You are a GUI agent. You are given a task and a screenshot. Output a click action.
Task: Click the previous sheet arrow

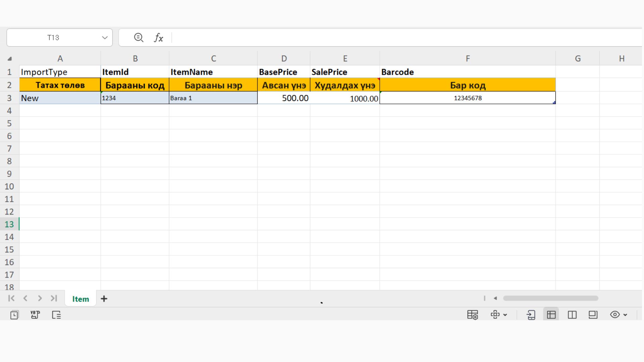tap(25, 298)
